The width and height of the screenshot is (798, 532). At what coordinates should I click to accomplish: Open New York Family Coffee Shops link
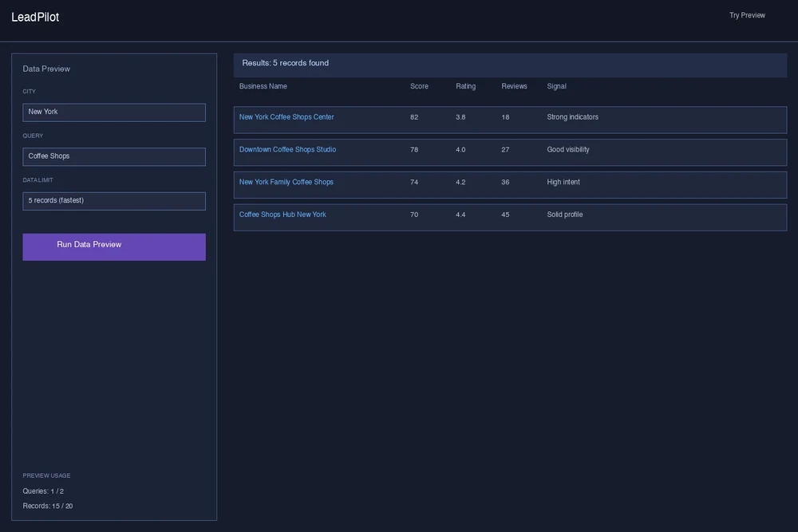[286, 182]
